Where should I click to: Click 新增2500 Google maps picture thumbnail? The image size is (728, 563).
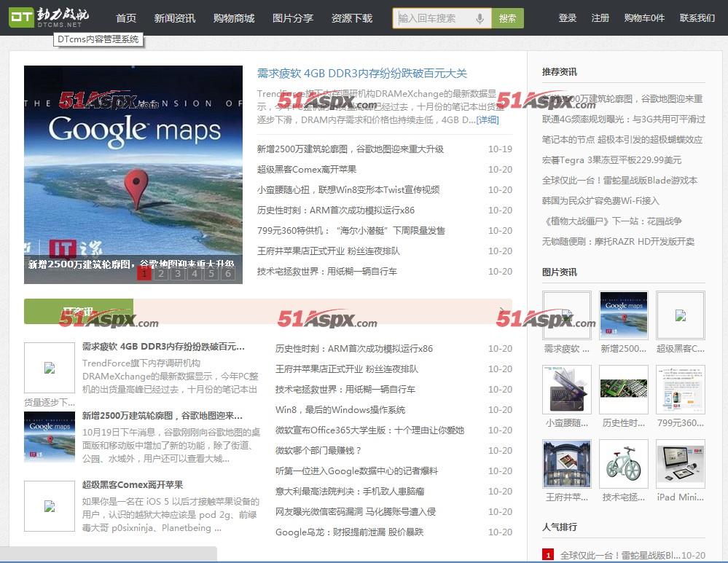pyautogui.click(x=624, y=315)
